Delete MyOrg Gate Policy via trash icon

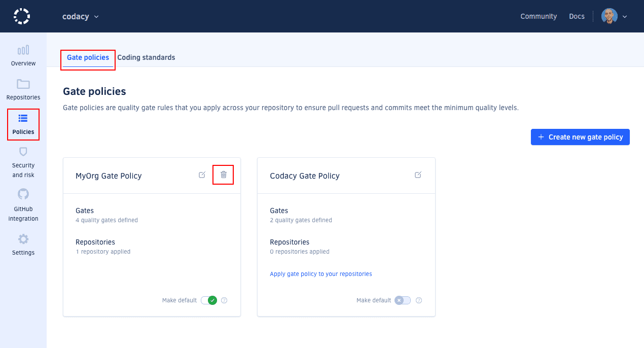point(224,175)
